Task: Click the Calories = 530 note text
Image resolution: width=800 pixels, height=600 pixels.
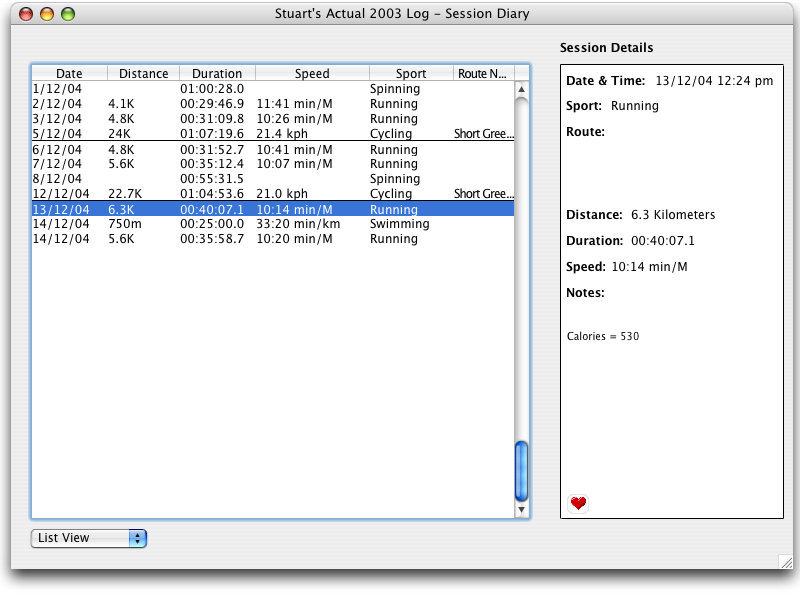Action: [603, 336]
